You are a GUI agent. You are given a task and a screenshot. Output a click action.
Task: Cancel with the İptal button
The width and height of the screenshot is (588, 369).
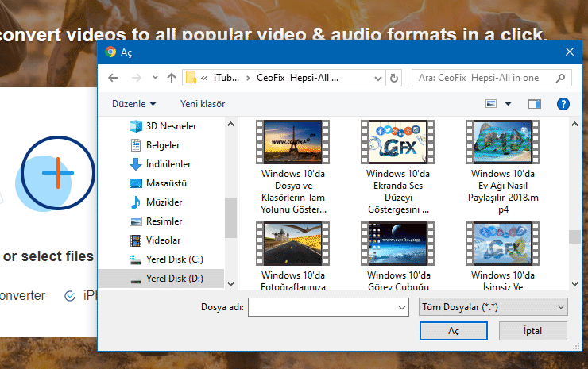pos(533,331)
